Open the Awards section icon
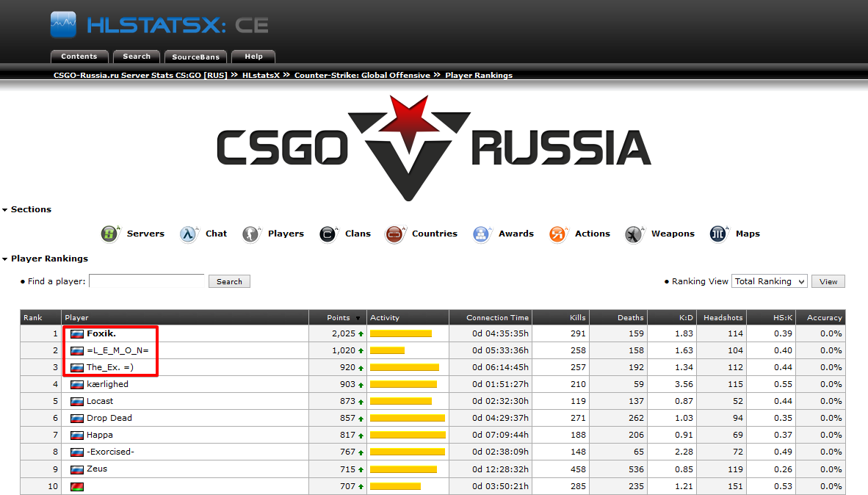Image resolution: width=868 pixels, height=495 pixels. click(482, 234)
